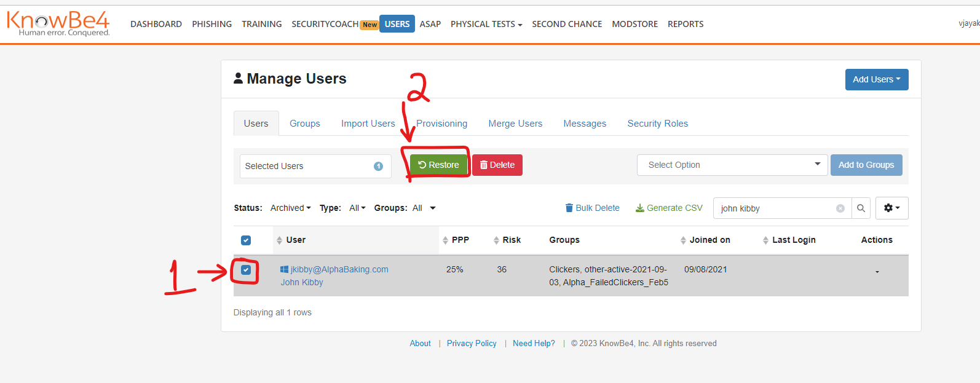Image resolution: width=980 pixels, height=383 pixels.
Task: Switch to the Groups tab
Action: [305, 124]
